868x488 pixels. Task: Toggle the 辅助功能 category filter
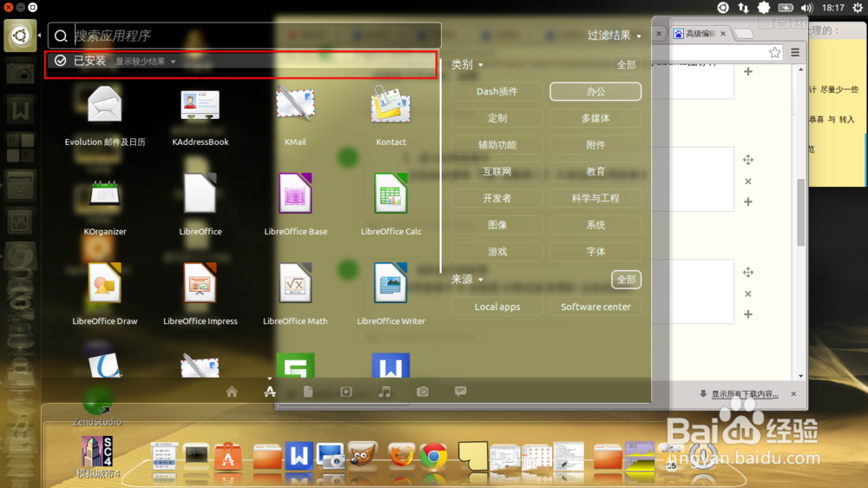click(x=497, y=144)
